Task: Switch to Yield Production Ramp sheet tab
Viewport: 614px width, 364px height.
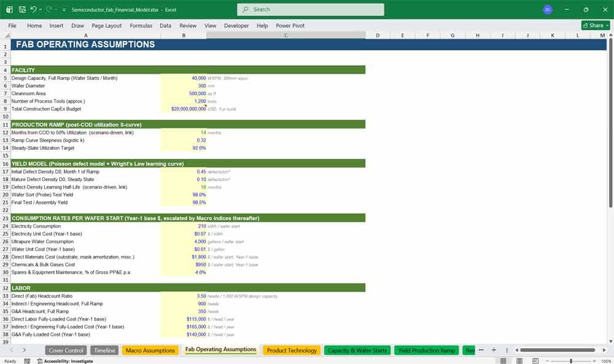Action: (427, 350)
